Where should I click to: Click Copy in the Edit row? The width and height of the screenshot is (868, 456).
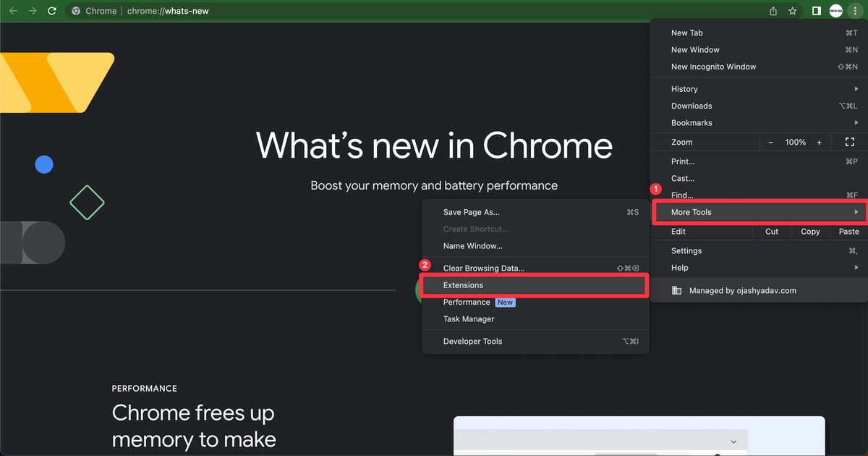coord(809,232)
